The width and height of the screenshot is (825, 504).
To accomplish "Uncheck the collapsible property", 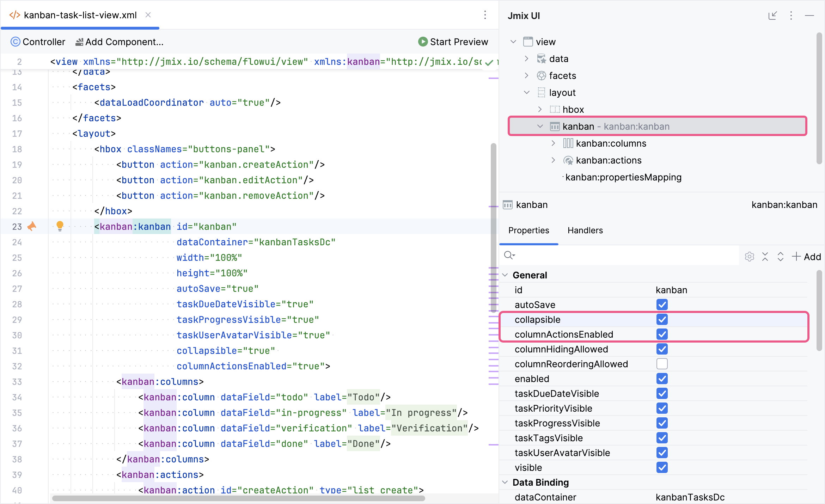I will [x=662, y=319].
